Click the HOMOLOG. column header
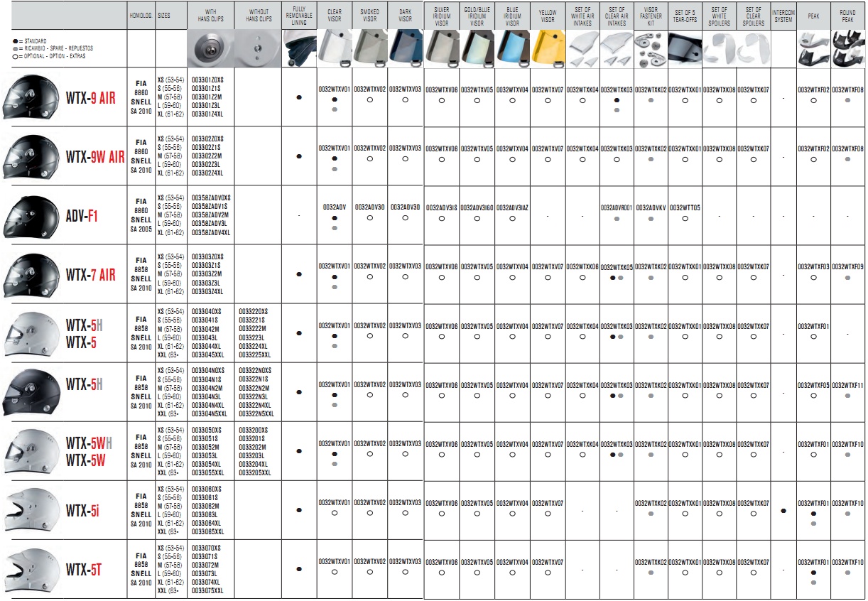This screenshot has height=601, width=868. coord(141,15)
